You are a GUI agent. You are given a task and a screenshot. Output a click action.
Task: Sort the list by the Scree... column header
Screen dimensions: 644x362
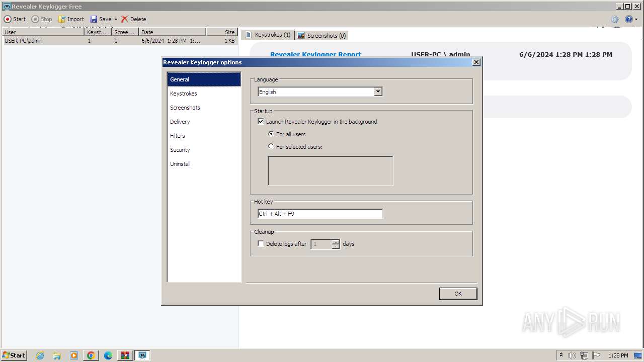(x=125, y=32)
